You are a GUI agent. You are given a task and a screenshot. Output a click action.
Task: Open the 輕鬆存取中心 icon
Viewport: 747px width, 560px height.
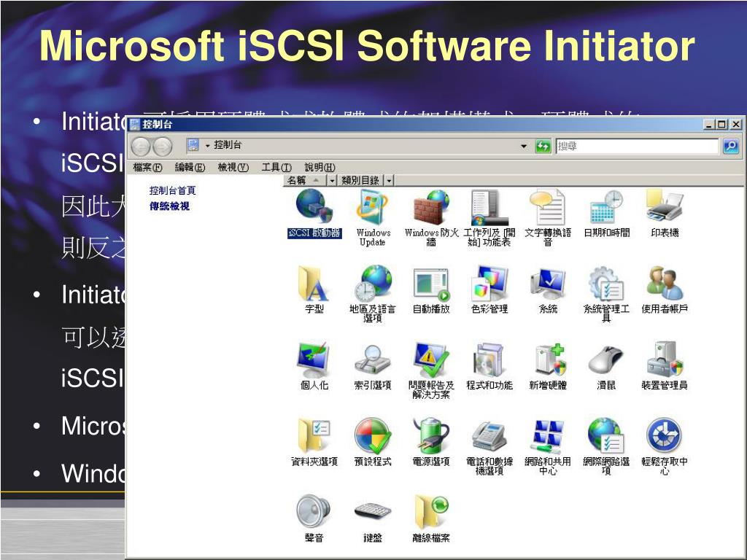coord(665,446)
